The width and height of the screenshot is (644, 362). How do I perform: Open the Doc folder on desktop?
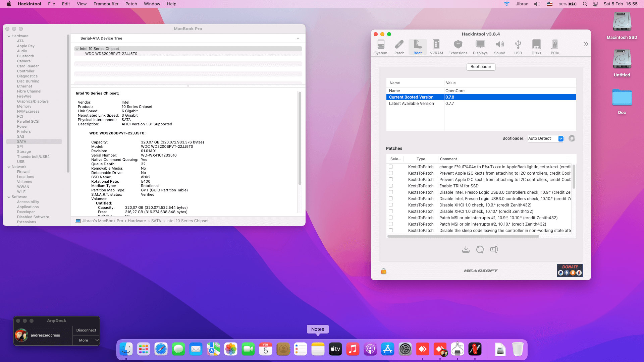click(622, 101)
